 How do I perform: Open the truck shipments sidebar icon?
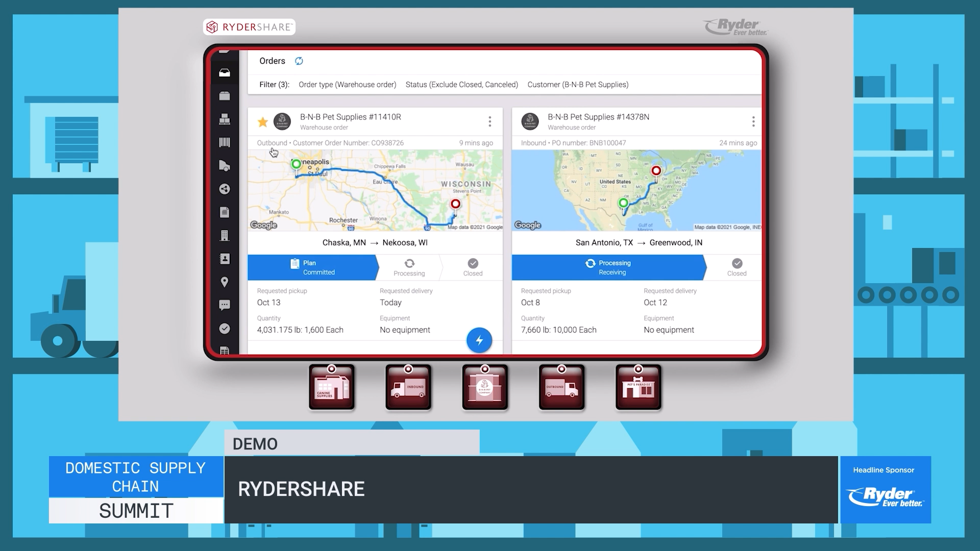[x=225, y=166]
